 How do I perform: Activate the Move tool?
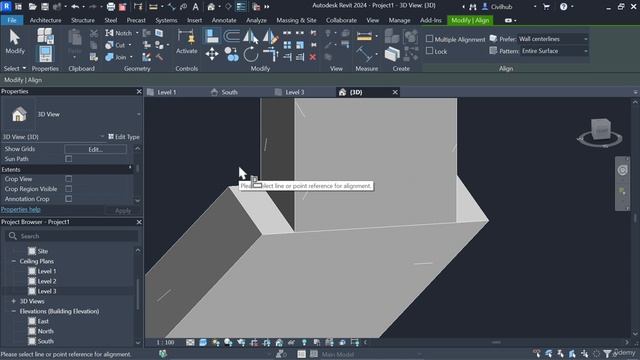click(212, 54)
